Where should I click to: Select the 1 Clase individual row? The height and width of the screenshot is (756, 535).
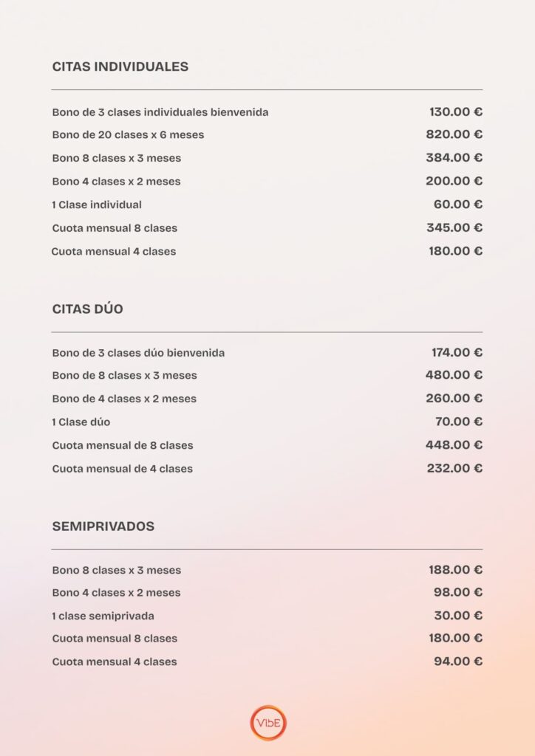[x=97, y=205]
